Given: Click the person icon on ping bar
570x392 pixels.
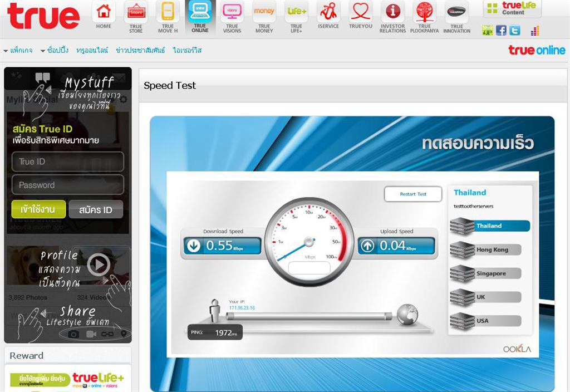Looking at the screenshot, I should click(x=215, y=311).
